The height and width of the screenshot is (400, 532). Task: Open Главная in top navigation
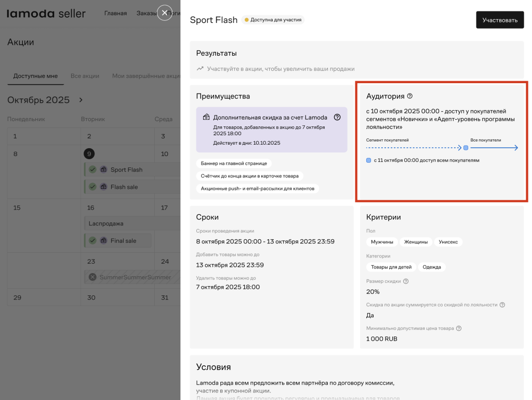pyautogui.click(x=115, y=14)
